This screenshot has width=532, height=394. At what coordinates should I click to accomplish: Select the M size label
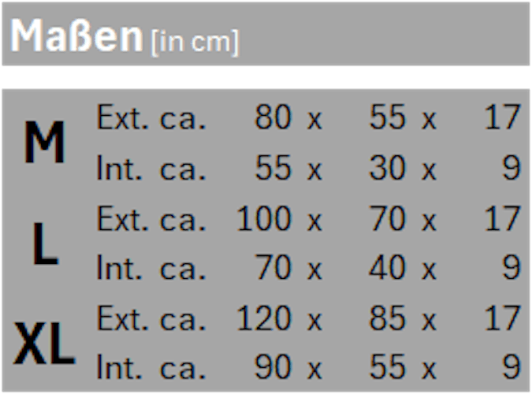click(44, 144)
